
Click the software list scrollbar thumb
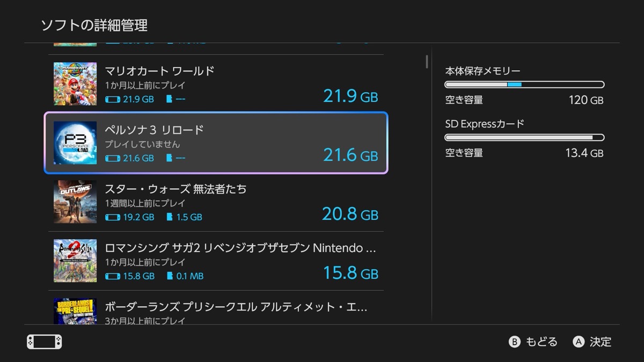(x=427, y=61)
